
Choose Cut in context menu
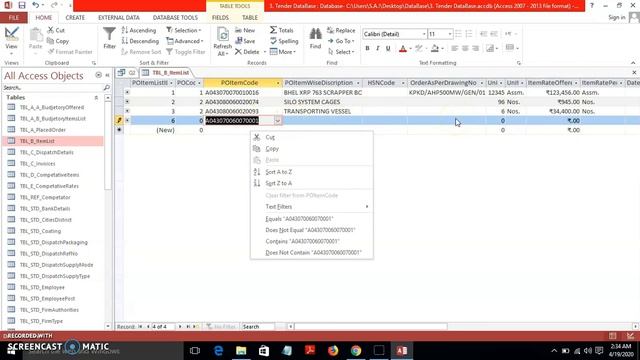[x=312, y=137]
